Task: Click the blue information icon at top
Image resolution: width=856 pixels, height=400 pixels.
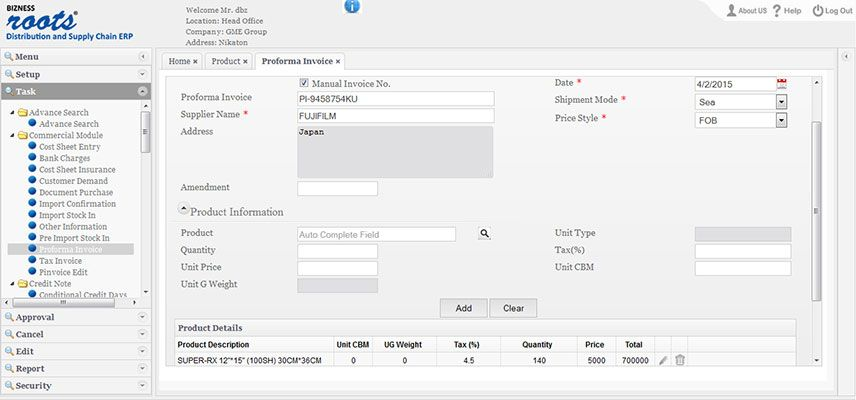Action: (352, 7)
